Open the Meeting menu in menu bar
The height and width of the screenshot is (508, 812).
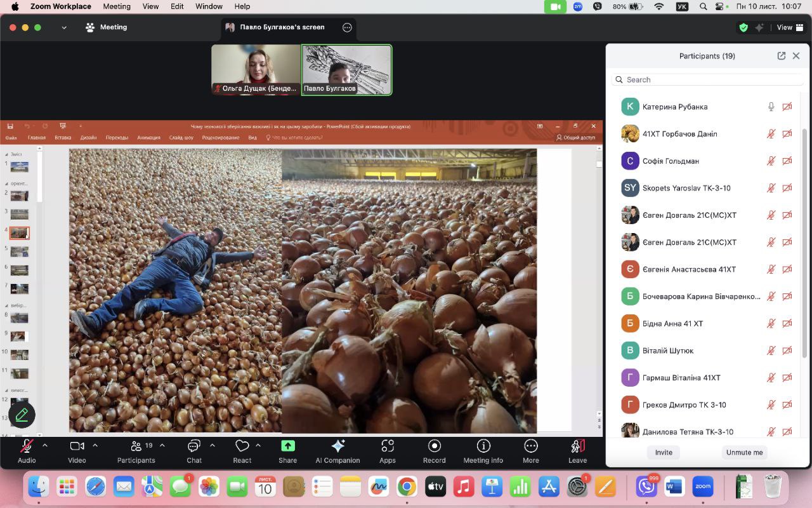(116, 6)
